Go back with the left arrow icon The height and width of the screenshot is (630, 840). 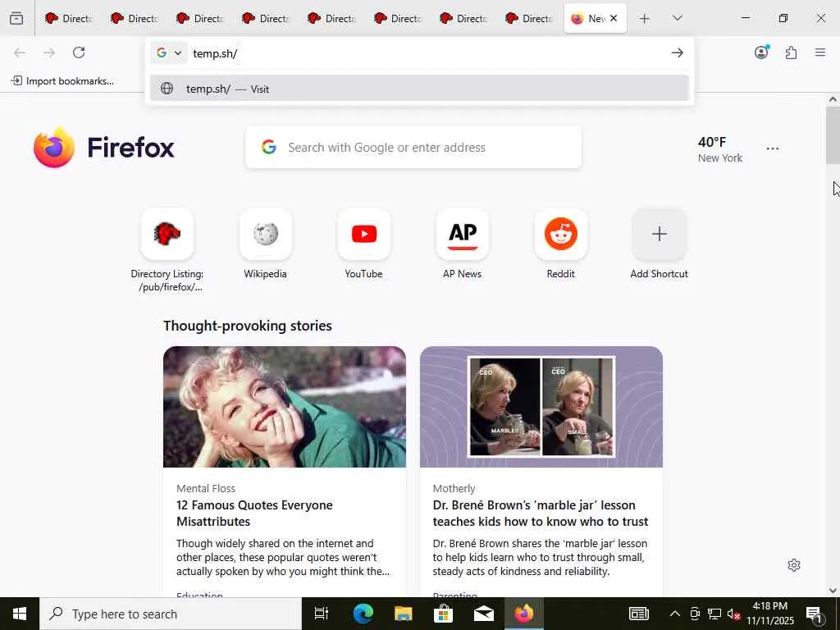pos(20,52)
